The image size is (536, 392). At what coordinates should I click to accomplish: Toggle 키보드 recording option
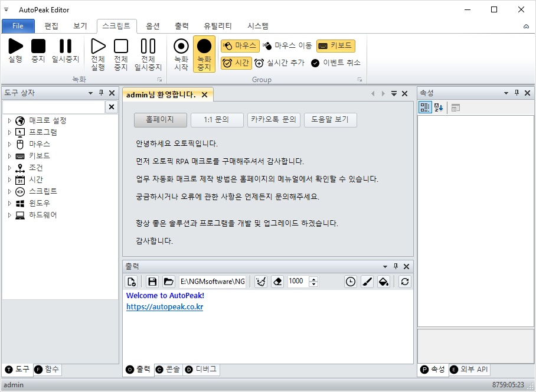click(336, 45)
